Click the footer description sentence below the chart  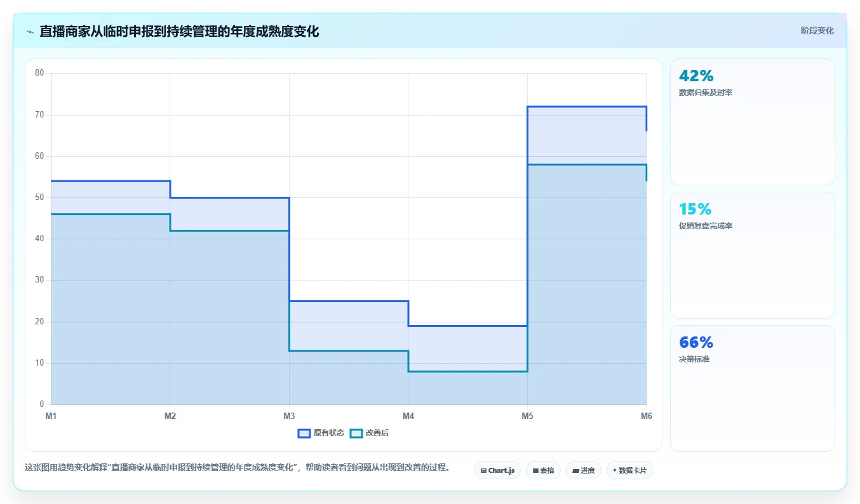[239, 468]
